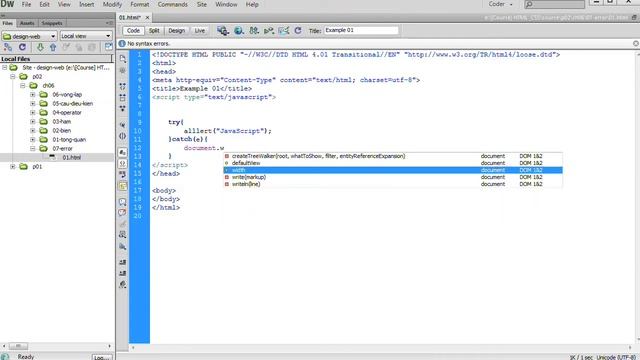
Task: Switch to Split view
Action: click(x=154, y=31)
